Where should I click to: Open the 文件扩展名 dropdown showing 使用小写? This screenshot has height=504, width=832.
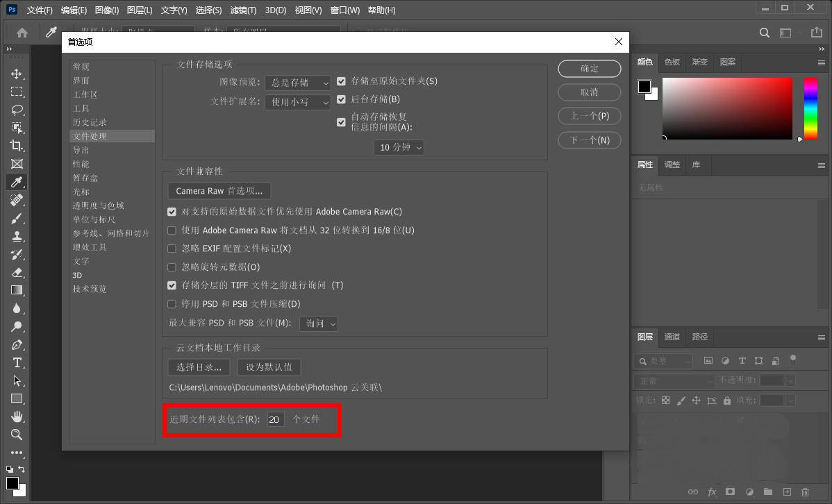pos(298,102)
